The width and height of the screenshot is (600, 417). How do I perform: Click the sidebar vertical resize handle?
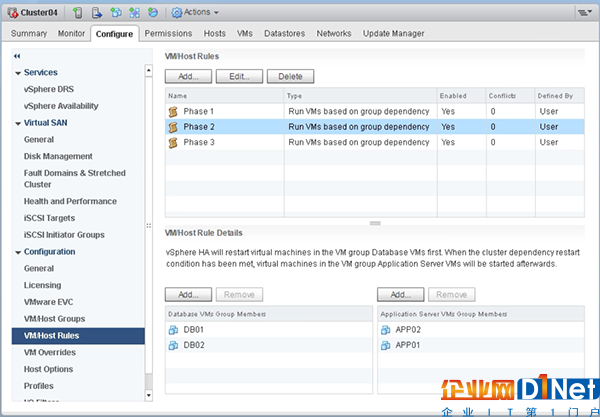click(x=148, y=226)
